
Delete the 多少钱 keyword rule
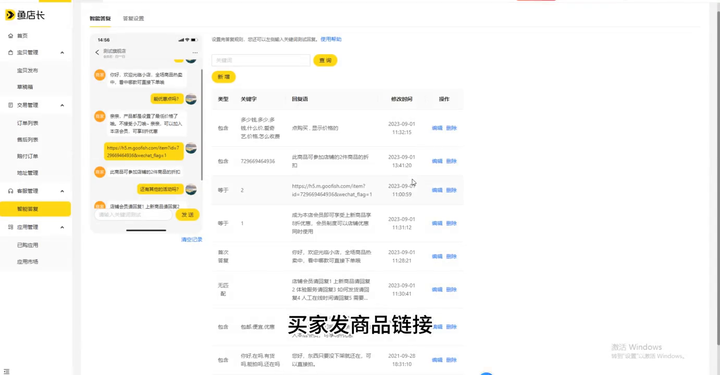(x=451, y=128)
